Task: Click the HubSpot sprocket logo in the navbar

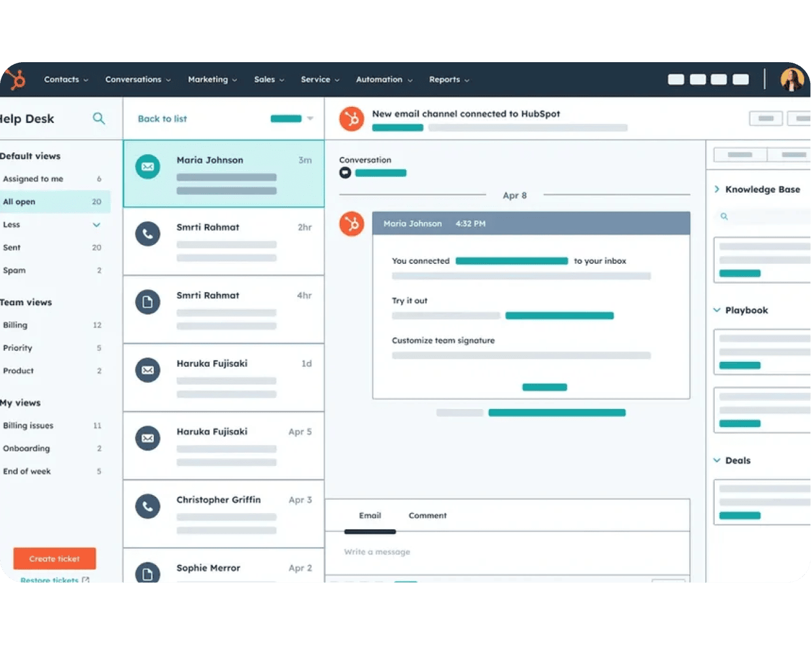Action: coord(16,79)
